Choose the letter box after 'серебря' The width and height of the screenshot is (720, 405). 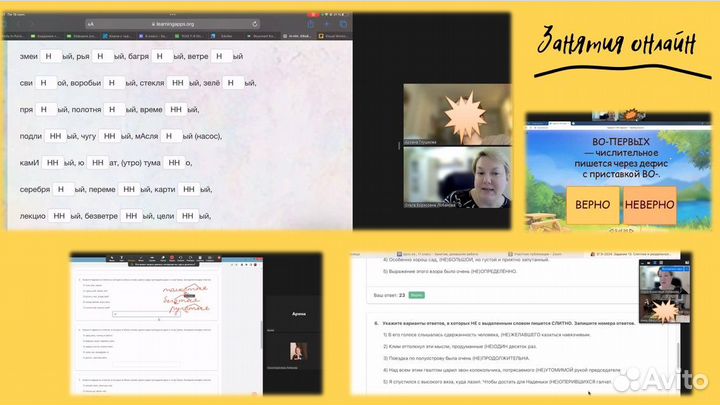pyautogui.click(x=61, y=190)
